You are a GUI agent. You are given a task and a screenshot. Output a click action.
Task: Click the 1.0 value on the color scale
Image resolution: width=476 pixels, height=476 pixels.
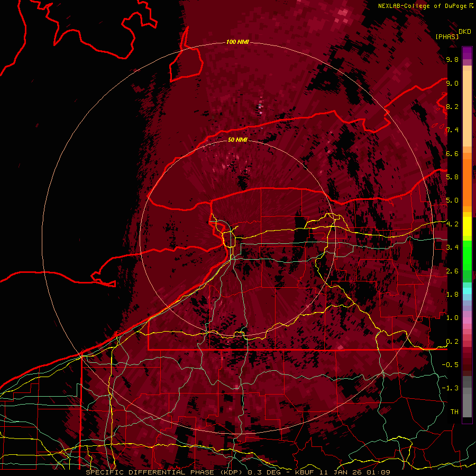[452, 318]
